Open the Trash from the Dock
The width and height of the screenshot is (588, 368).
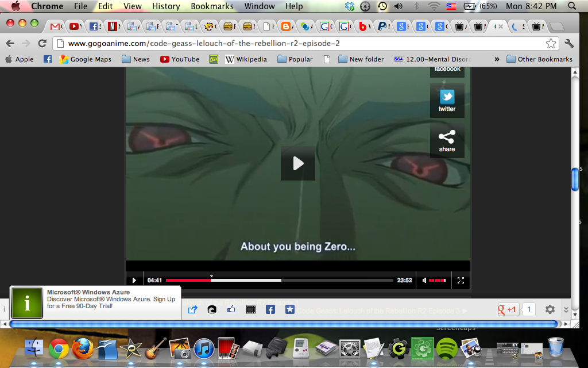(x=556, y=347)
